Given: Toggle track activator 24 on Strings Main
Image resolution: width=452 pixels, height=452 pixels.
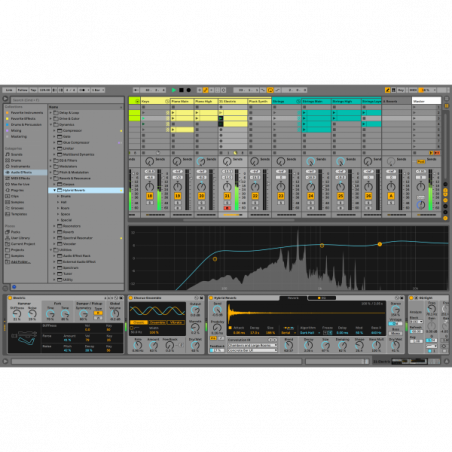Looking at the screenshot, I should (311, 196).
